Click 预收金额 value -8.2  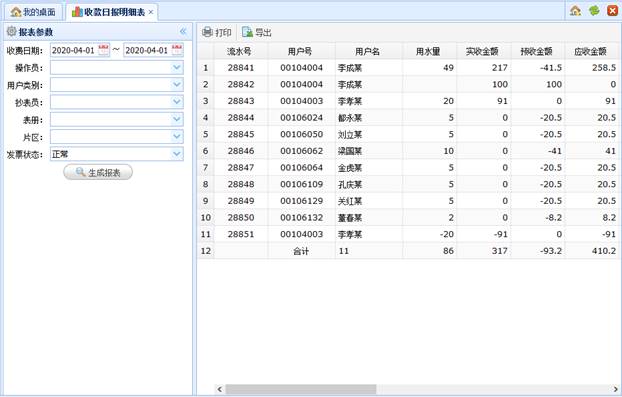(553, 218)
